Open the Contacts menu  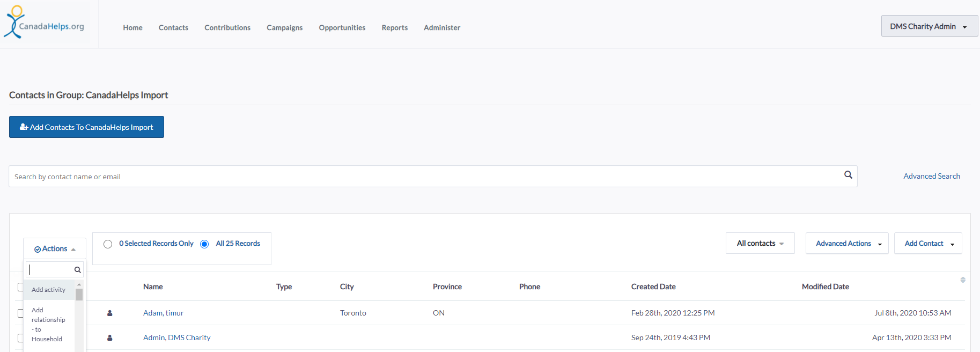coord(173,27)
